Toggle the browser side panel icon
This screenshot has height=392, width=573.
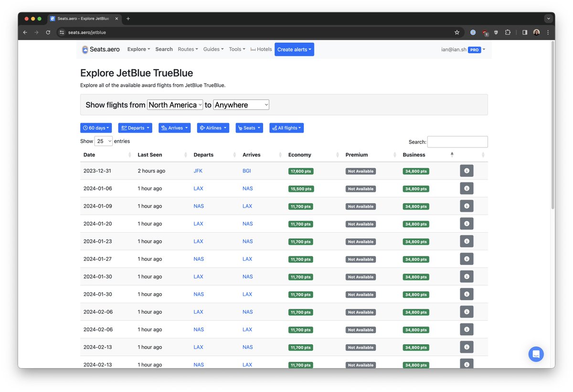pos(524,32)
